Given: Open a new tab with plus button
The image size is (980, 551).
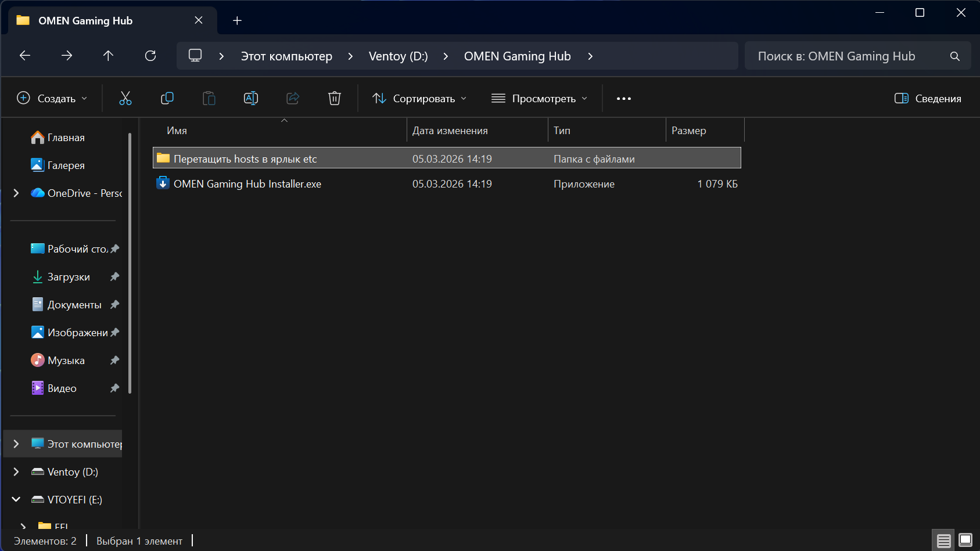Looking at the screenshot, I should click(237, 21).
